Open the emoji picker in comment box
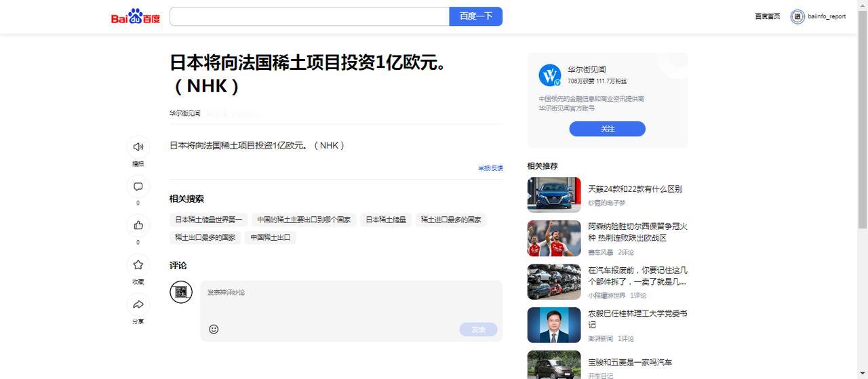This screenshot has height=379, width=868. pos(214,329)
